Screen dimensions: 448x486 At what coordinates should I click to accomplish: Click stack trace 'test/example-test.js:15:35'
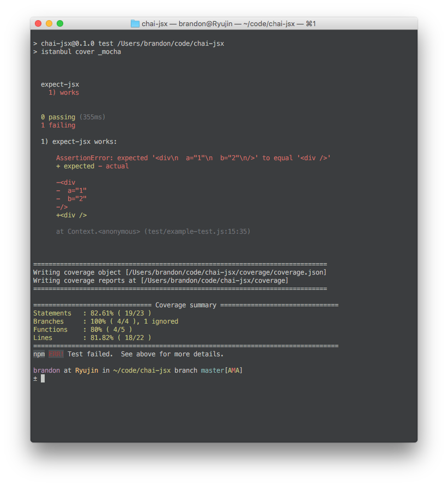pyautogui.click(x=197, y=232)
